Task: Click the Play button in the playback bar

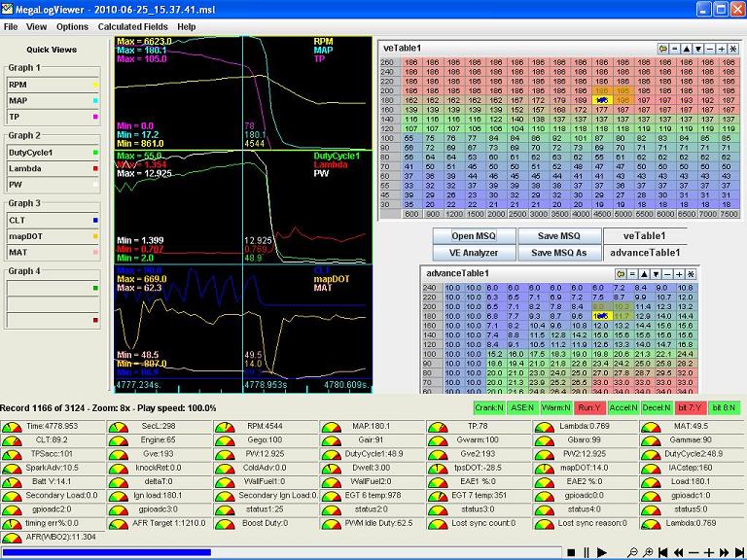Action: click(602, 552)
